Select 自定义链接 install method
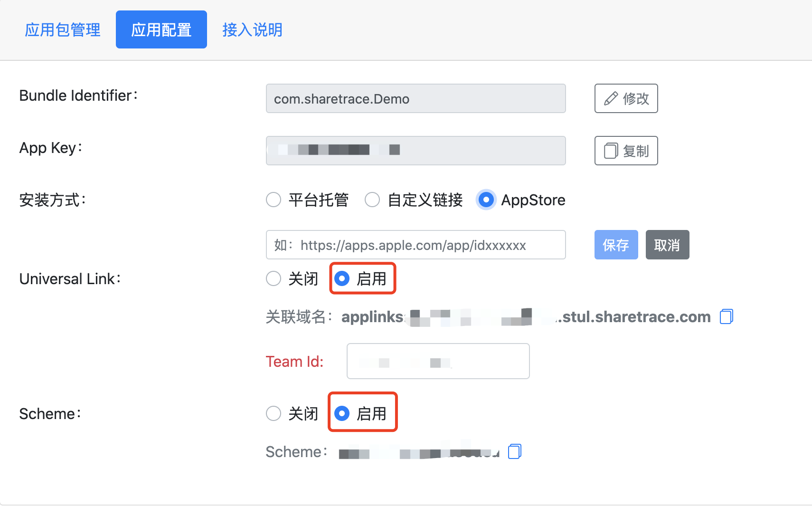This screenshot has height=516, width=812. coord(372,200)
